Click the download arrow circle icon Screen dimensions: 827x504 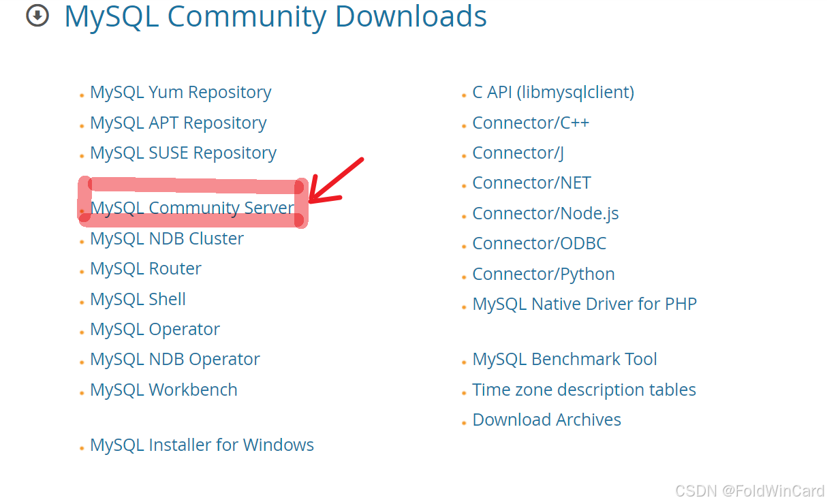point(37,16)
